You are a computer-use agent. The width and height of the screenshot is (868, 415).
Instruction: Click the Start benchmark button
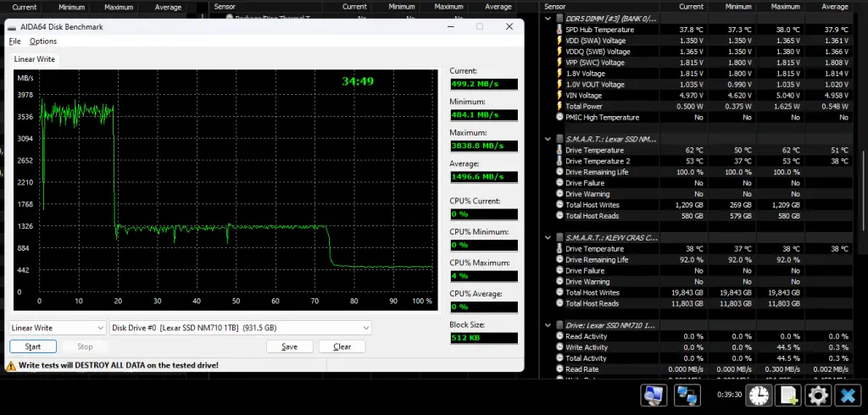pos(33,346)
